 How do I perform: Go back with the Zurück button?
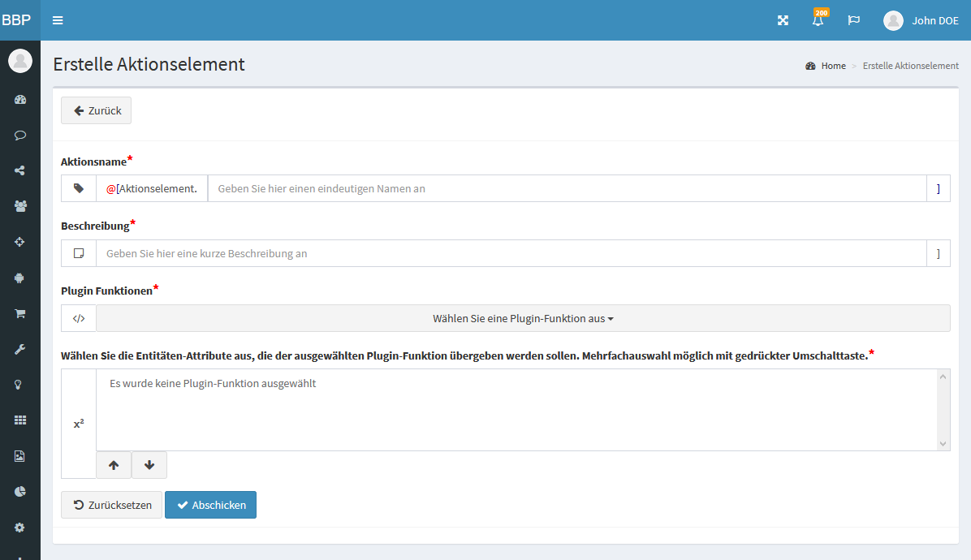(x=97, y=110)
